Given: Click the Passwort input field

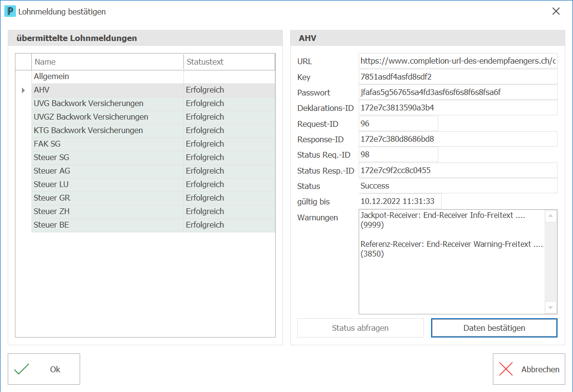Looking at the screenshot, I should (x=458, y=93).
